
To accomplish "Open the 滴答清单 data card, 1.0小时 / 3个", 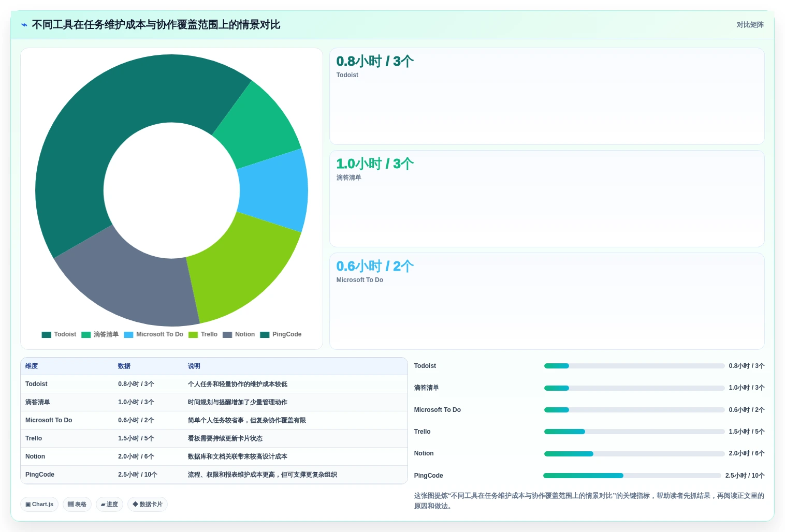I will coord(547,199).
